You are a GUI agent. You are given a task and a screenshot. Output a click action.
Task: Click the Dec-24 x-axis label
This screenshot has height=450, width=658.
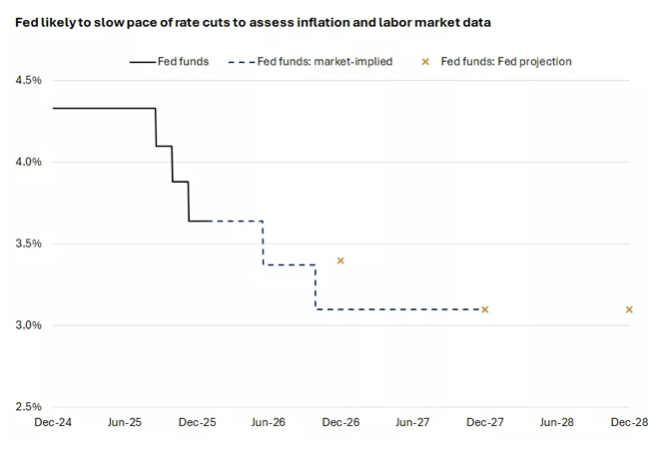(52, 423)
